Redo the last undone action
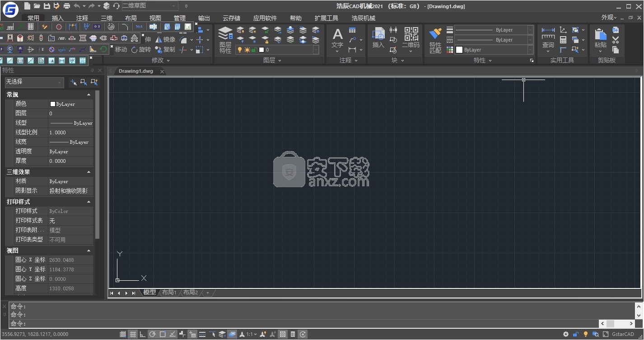Screen dimensions: 644x340 pyautogui.click(x=92, y=6)
